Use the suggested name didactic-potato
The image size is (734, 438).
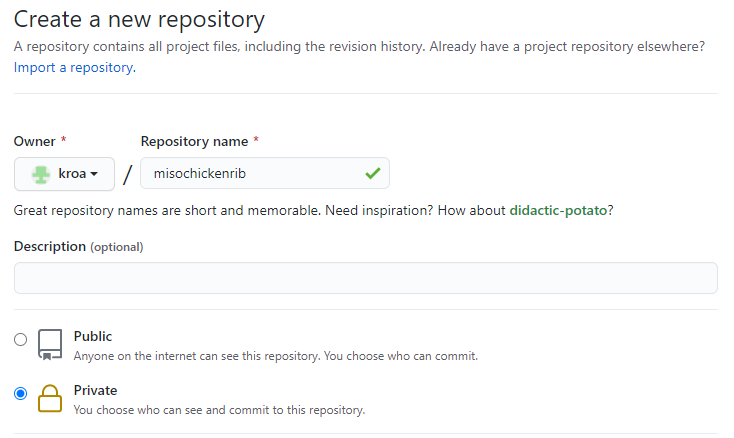[x=558, y=211]
